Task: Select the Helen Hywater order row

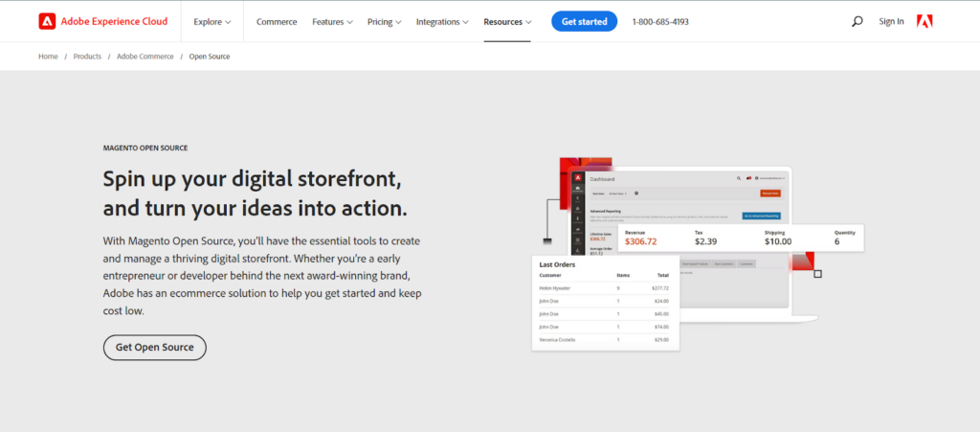Action: tap(604, 288)
